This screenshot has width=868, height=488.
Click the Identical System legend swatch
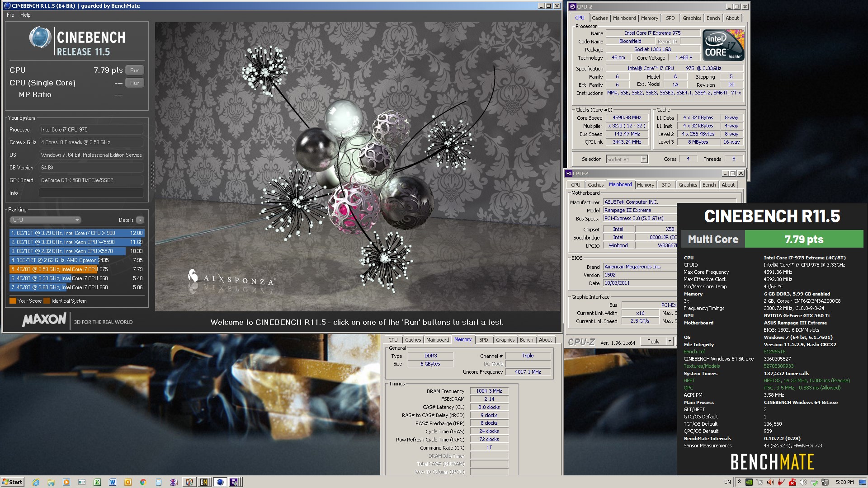coord(47,301)
